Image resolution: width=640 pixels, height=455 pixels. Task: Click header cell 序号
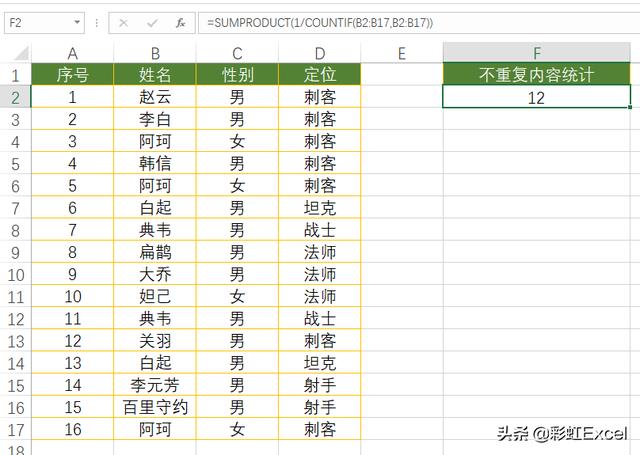click(x=73, y=75)
